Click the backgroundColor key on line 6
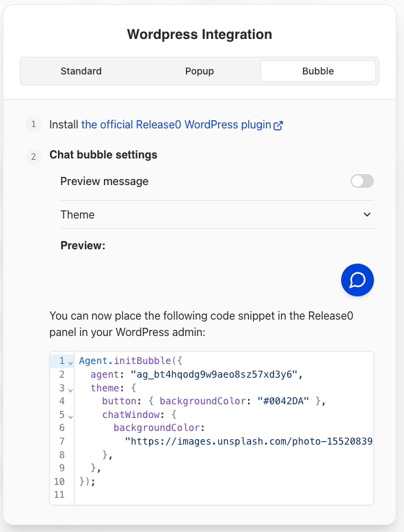 click(157, 428)
